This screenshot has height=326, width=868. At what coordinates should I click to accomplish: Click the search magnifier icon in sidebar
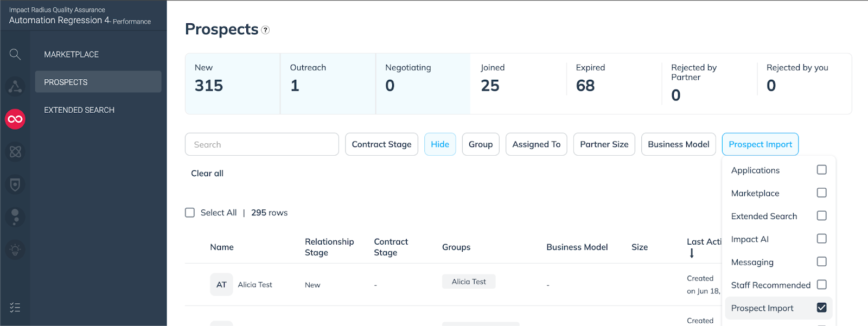15,54
